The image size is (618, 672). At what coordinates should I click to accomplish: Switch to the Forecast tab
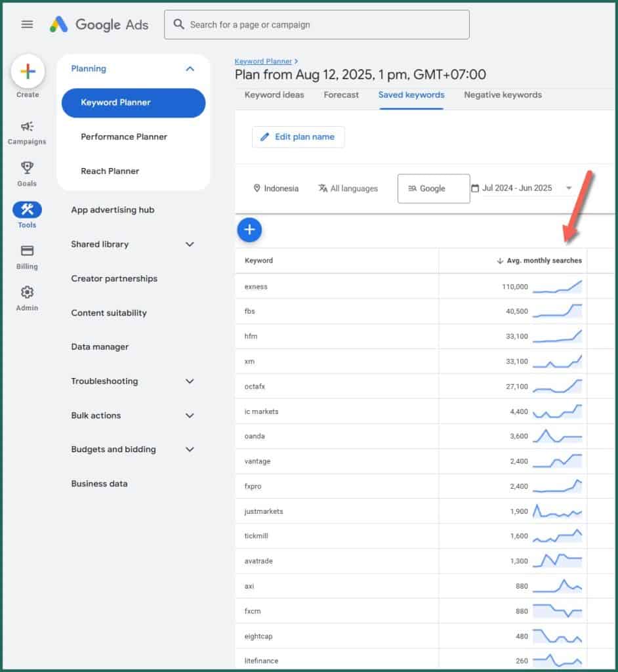341,94
